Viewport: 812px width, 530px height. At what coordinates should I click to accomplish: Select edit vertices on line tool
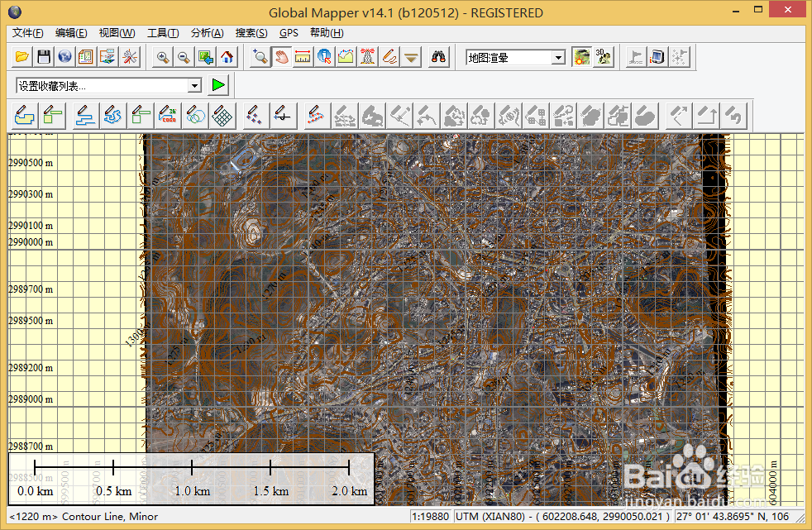tap(316, 116)
